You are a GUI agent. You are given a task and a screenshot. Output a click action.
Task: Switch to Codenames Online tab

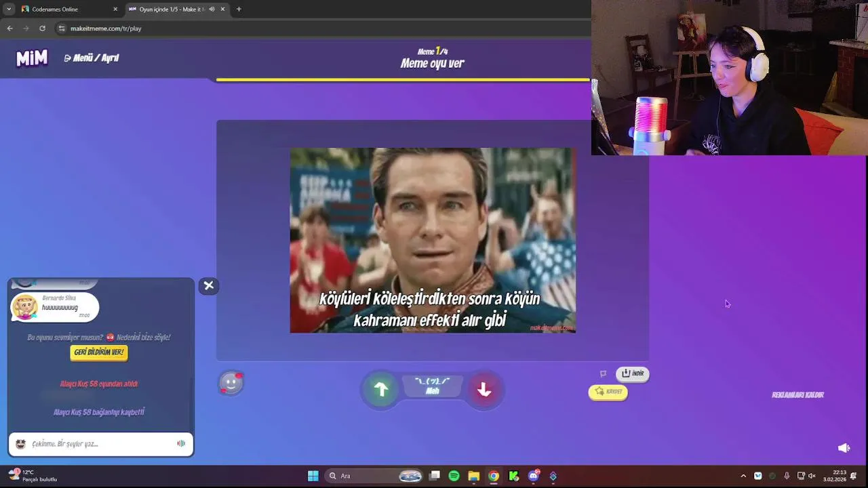click(x=68, y=9)
